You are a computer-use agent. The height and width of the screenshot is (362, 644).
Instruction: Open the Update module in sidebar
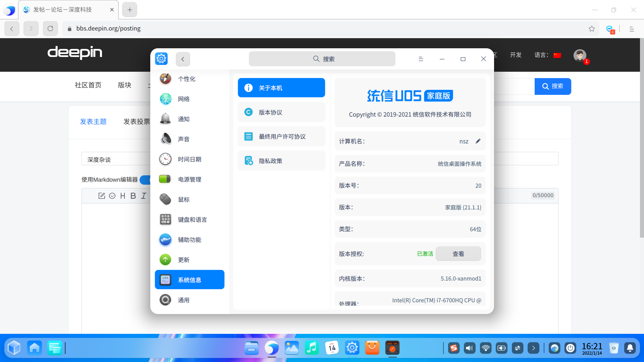pyautogui.click(x=183, y=260)
